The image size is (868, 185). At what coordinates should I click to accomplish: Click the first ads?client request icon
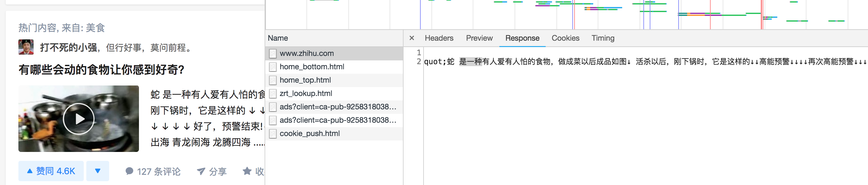point(273,107)
